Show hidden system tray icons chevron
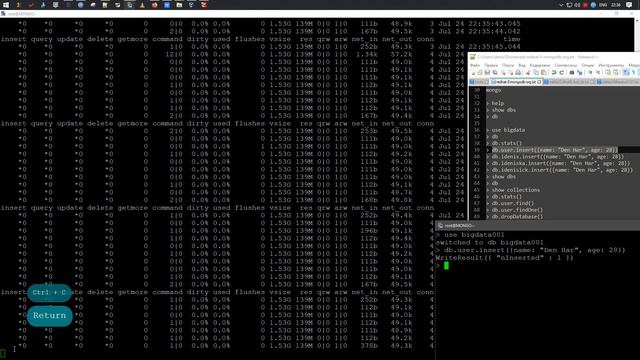The image size is (640, 360). tap(561, 5)
